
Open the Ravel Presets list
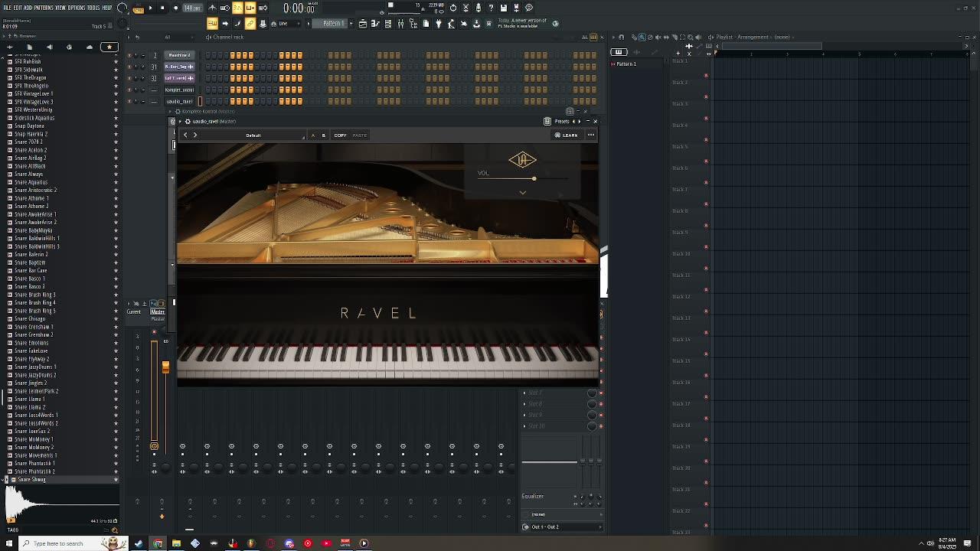(x=561, y=121)
